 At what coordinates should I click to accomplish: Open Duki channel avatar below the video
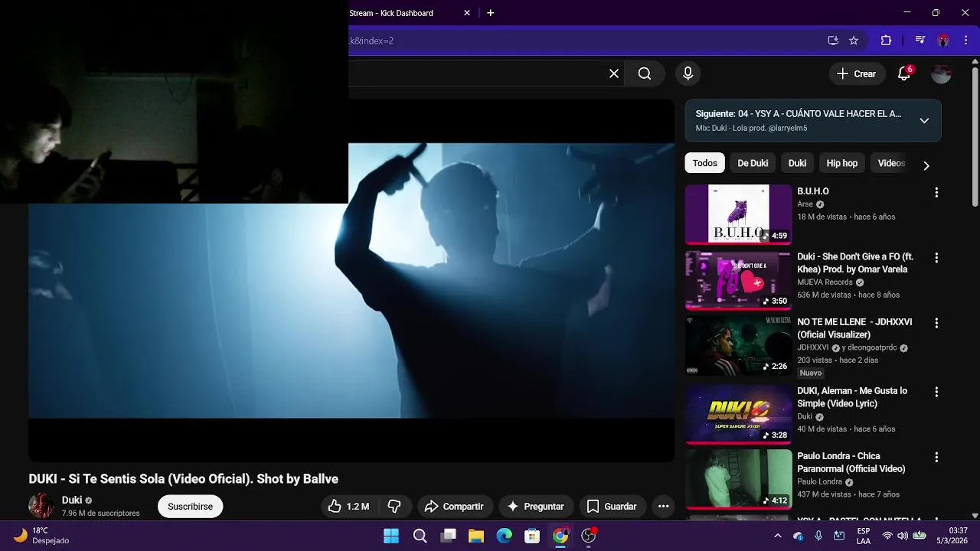41,506
